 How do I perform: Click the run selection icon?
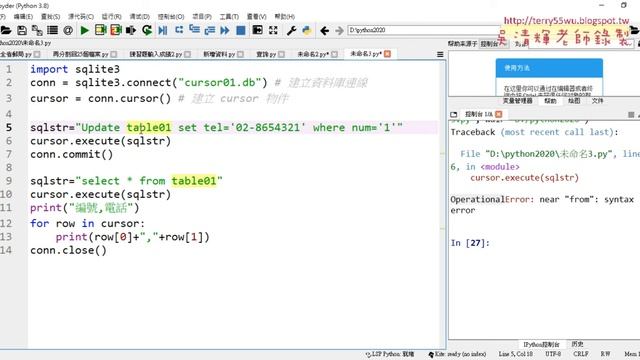pos(131,30)
